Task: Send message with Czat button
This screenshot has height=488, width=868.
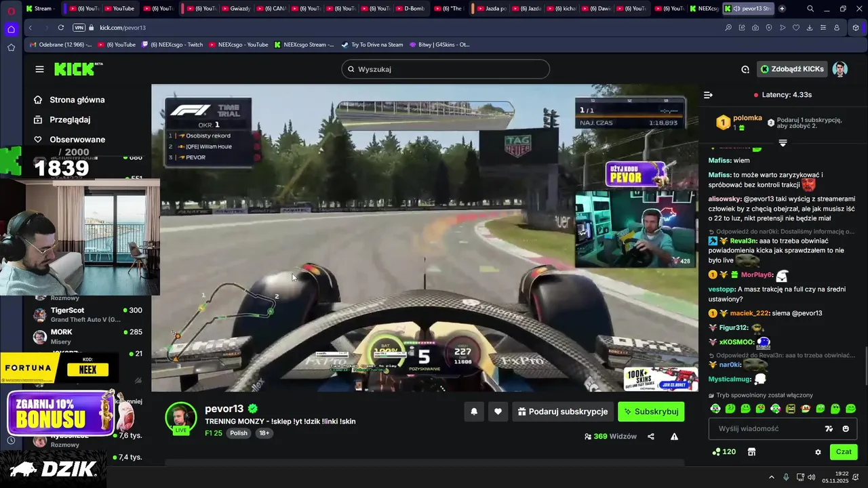Action: click(844, 451)
